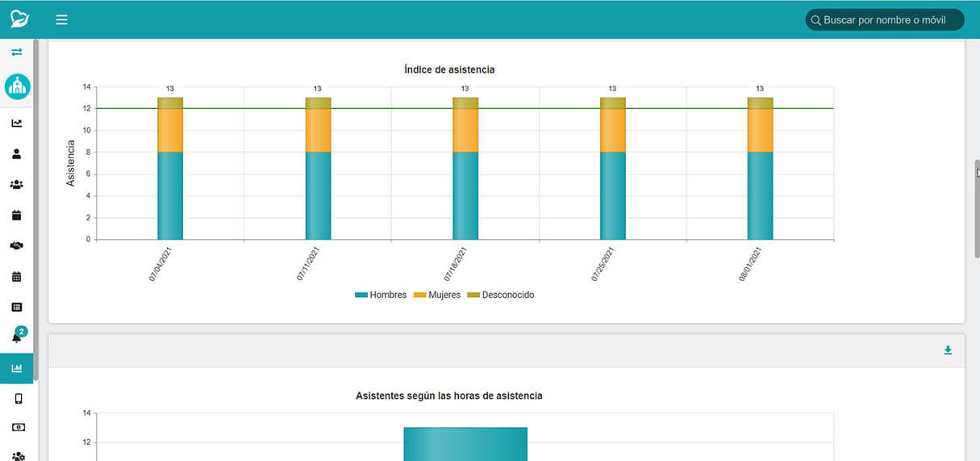Click the sidebar vertical scrollbar

pyautogui.click(x=35, y=210)
